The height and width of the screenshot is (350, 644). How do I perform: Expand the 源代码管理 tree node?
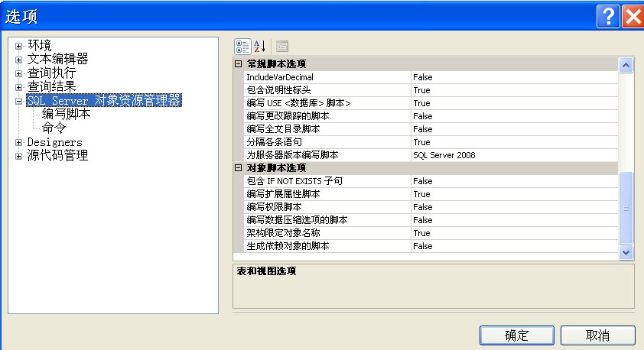[18, 157]
